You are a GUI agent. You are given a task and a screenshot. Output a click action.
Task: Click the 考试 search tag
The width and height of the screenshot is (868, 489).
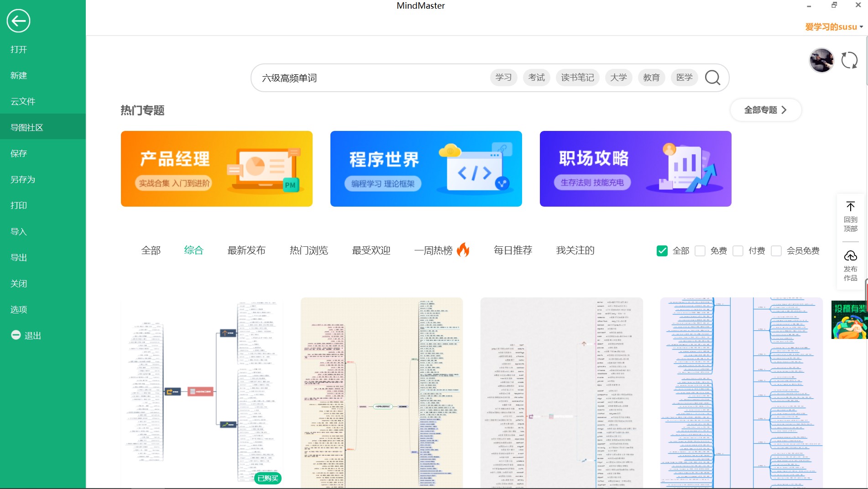[536, 78]
